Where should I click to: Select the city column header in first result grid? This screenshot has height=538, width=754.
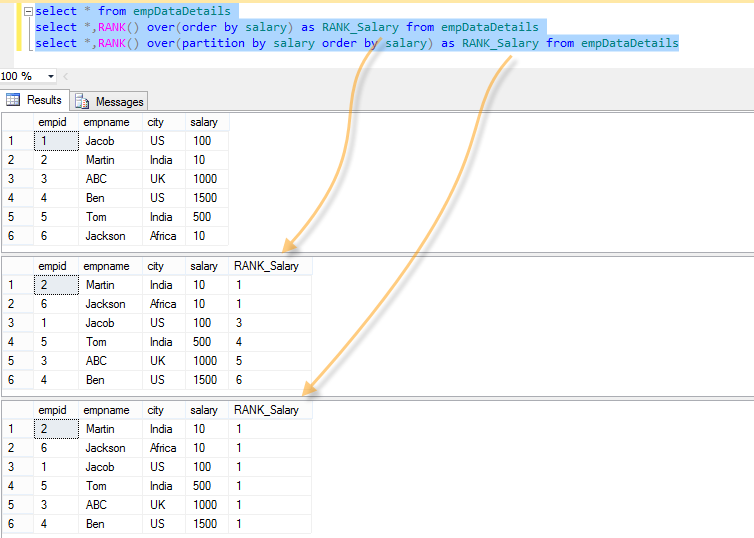[x=163, y=122]
